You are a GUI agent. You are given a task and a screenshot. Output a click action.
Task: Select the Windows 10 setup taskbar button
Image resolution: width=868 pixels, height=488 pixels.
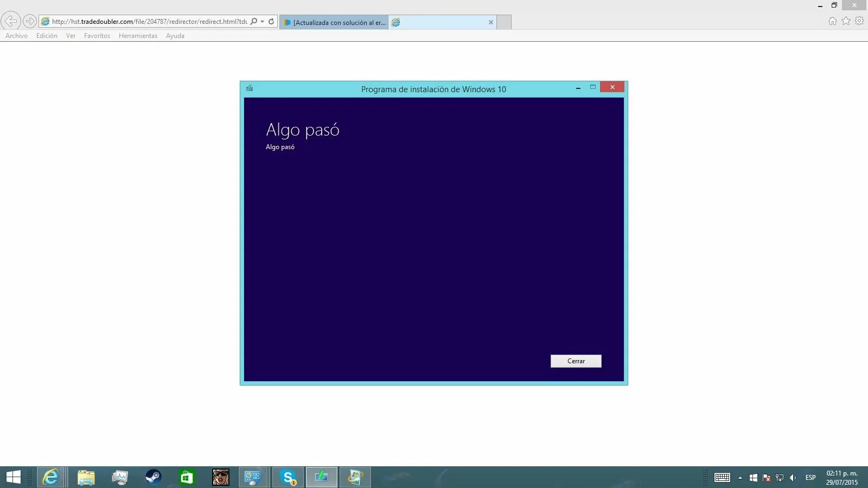(322, 477)
